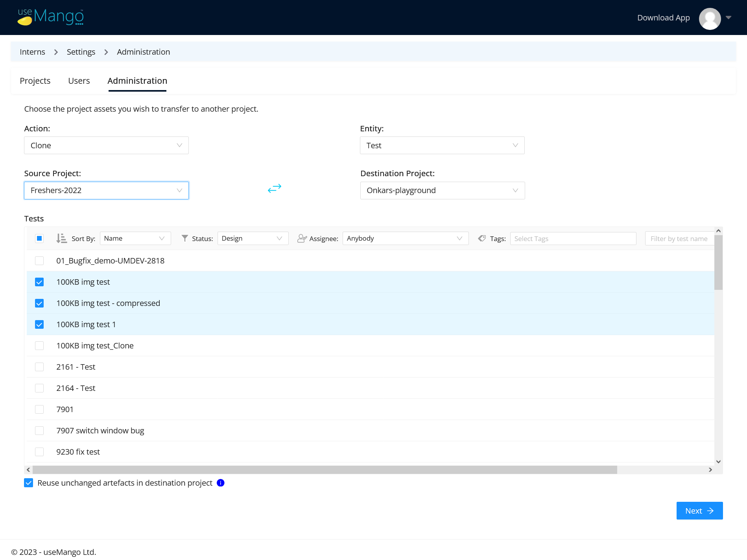Check the 7907 switch window bug checkbox
Image resolution: width=747 pixels, height=560 pixels.
(39, 431)
